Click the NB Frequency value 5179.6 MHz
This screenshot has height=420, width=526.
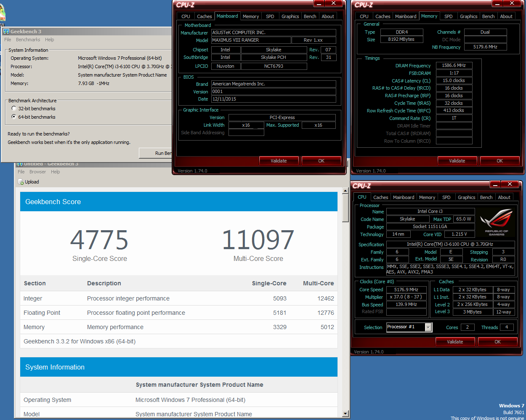(485, 47)
